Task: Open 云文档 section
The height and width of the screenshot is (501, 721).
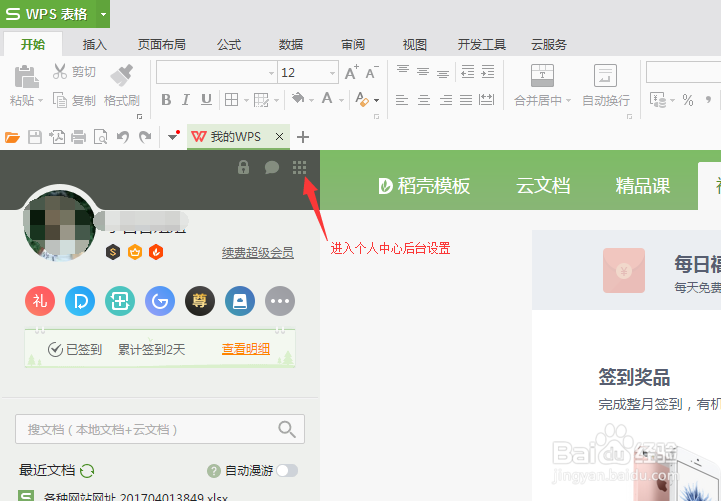Action: click(x=543, y=186)
